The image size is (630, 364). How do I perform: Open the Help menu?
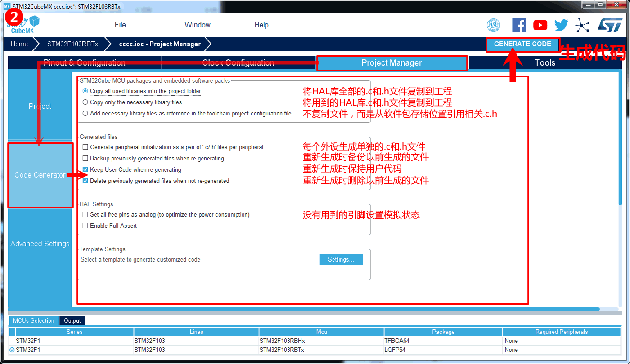pos(261,25)
